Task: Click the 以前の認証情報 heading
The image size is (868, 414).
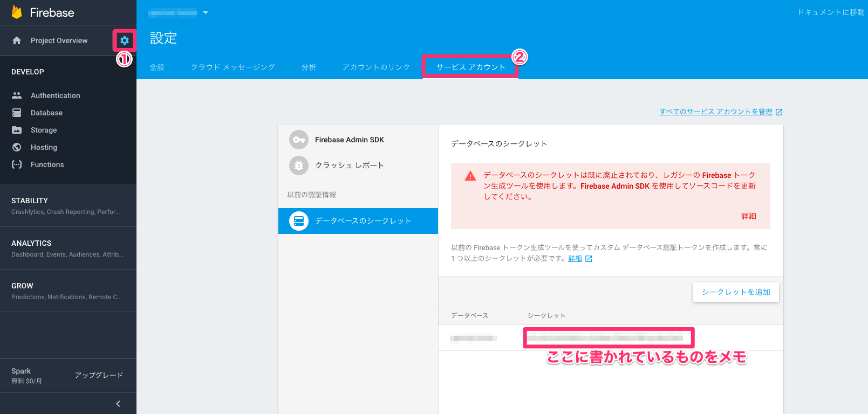Action: 312,195
